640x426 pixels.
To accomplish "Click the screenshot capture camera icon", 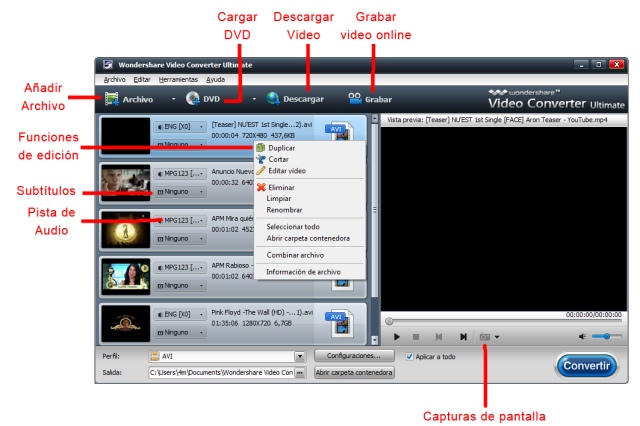I will (x=485, y=337).
